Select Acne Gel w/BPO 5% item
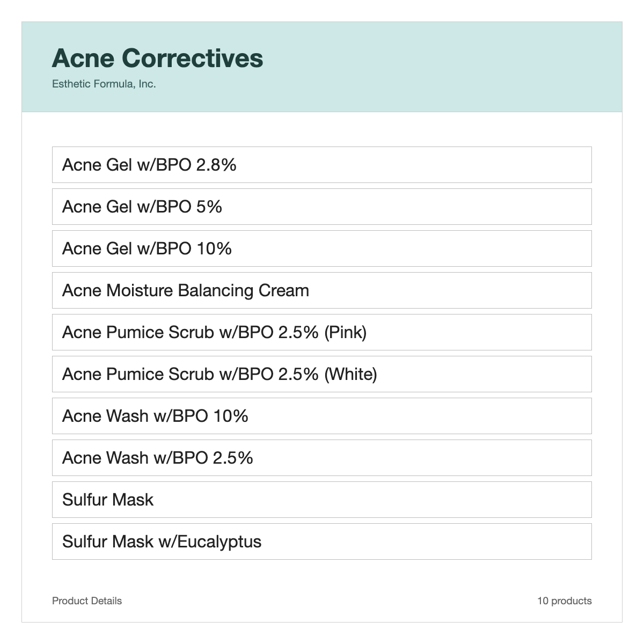The width and height of the screenshot is (644, 644). coord(322,207)
